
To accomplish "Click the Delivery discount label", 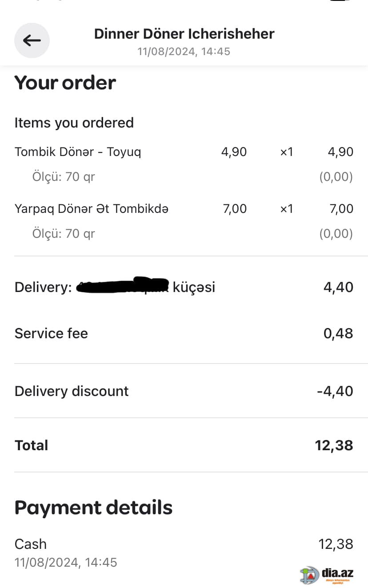I will (72, 391).
